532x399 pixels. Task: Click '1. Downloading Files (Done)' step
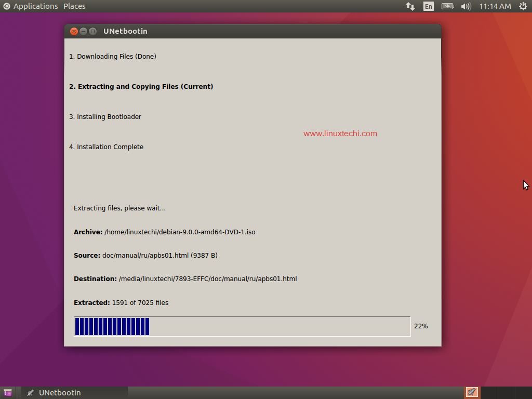click(x=113, y=56)
